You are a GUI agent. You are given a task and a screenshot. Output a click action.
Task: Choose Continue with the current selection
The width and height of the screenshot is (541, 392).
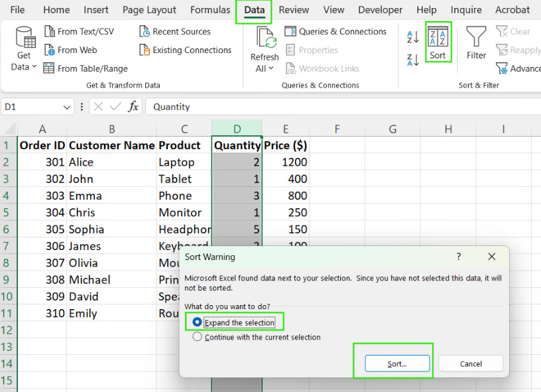click(x=197, y=337)
